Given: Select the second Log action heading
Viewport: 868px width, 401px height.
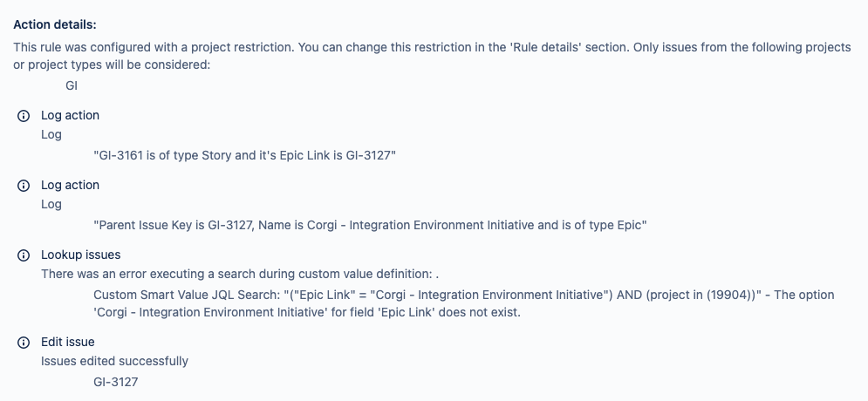Looking at the screenshot, I should [x=71, y=185].
